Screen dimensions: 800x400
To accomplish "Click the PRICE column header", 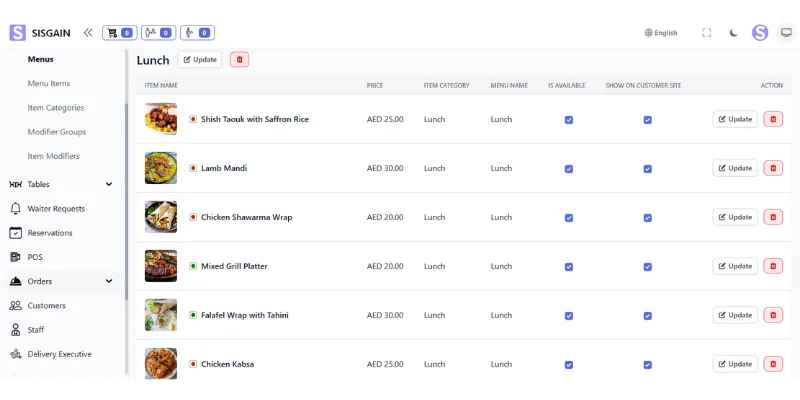I will pos(375,86).
